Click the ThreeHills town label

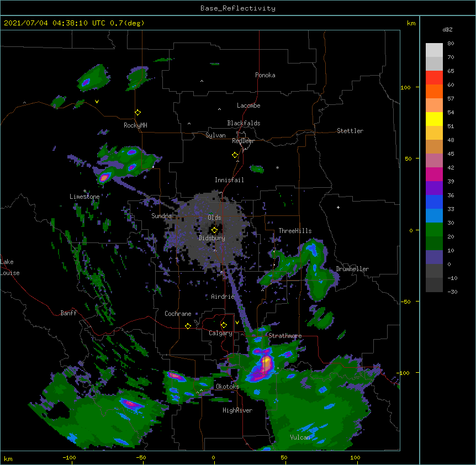[295, 231]
